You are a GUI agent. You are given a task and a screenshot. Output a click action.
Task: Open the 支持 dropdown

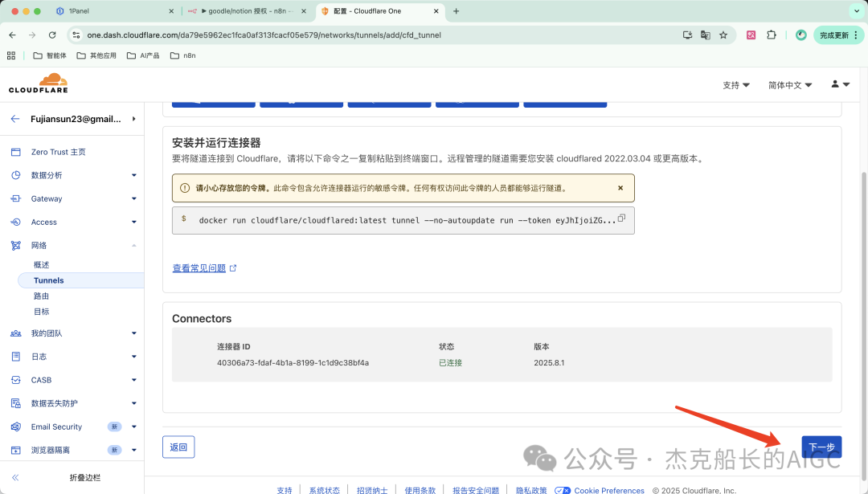click(735, 85)
